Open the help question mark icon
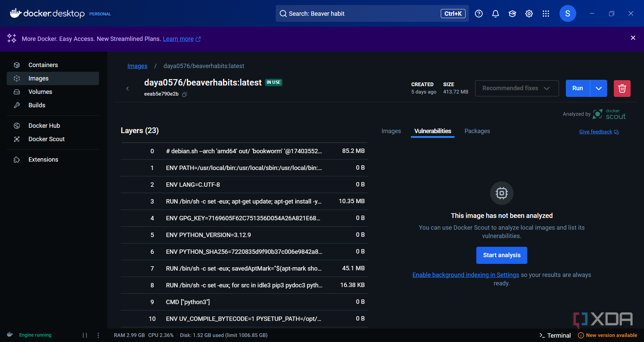 tap(479, 14)
